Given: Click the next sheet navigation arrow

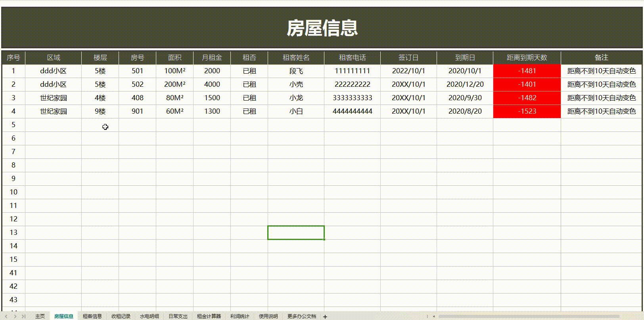Looking at the screenshot, I should [16, 316].
